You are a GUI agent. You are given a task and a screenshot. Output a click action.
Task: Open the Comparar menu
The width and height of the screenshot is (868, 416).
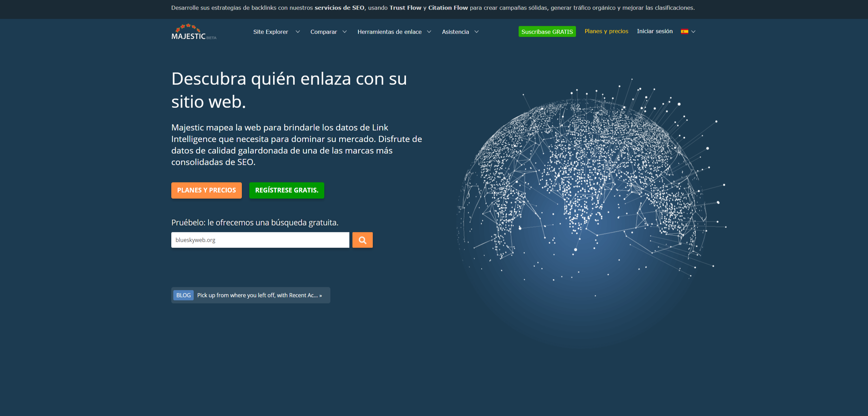coord(324,32)
